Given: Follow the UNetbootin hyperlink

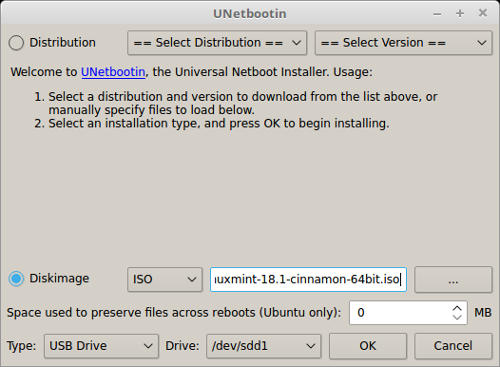Looking at the screenshot, I should (113, 72).
